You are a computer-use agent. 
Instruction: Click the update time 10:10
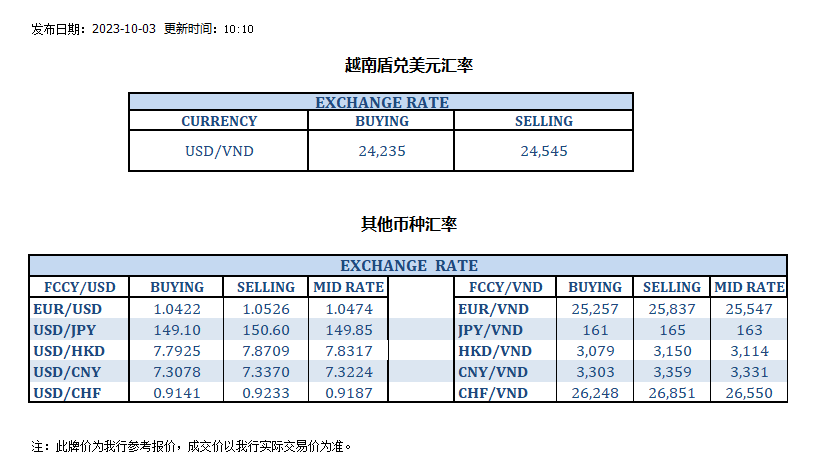pos(238,29)
